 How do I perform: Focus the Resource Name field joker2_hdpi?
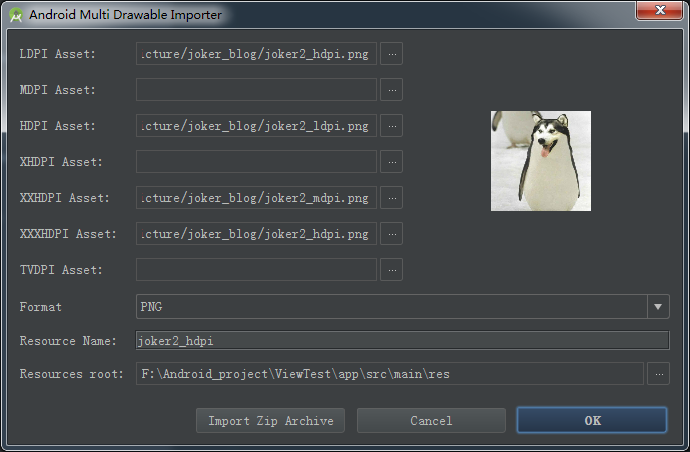click(403, 341)
